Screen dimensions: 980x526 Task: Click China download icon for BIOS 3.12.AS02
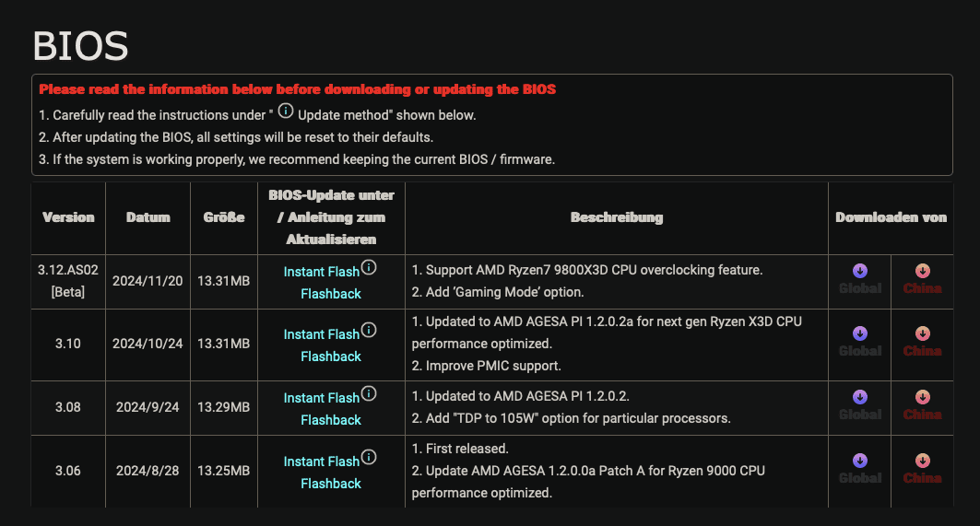[922, 271]
